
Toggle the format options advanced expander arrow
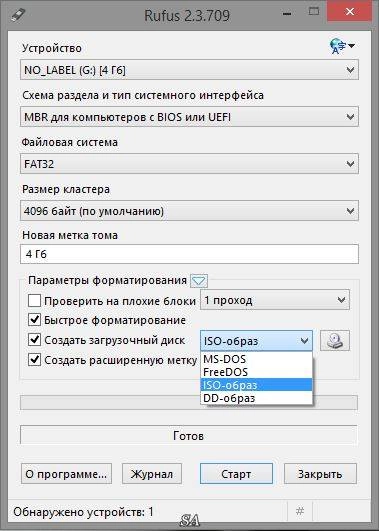[199, 281]
